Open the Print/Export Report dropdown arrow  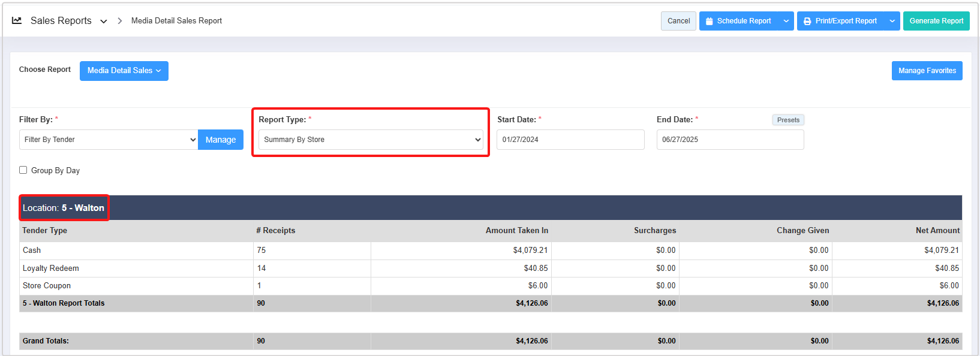pyautogui.click(x=892, y=21)
